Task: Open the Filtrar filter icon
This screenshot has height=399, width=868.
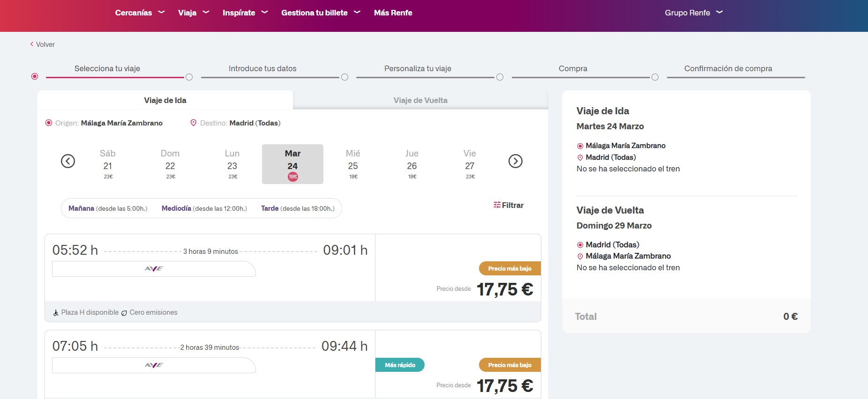Action: pyautogui.click(x=497, y=205)
